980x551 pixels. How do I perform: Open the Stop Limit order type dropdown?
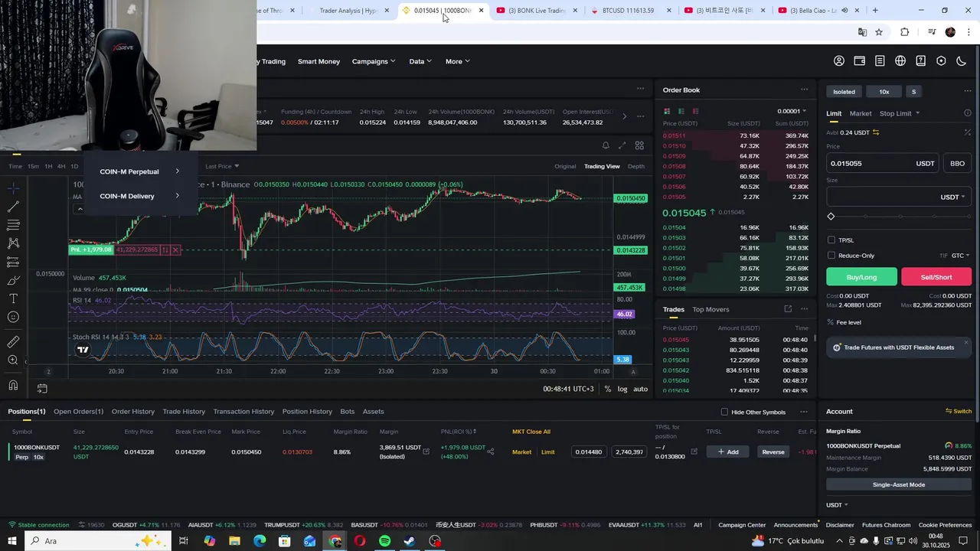(x=900, y=113)
